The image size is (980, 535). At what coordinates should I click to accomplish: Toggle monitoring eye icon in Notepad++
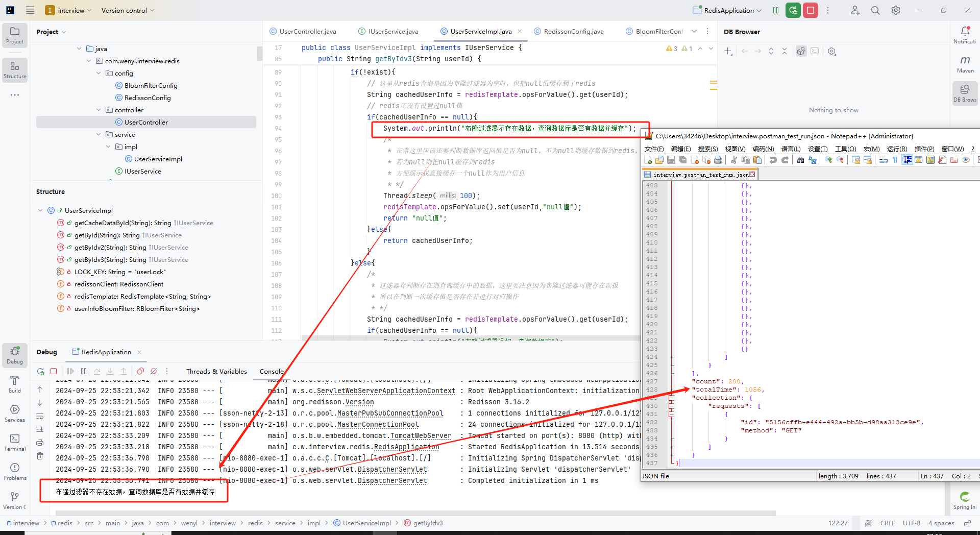(x=966, y=160)
